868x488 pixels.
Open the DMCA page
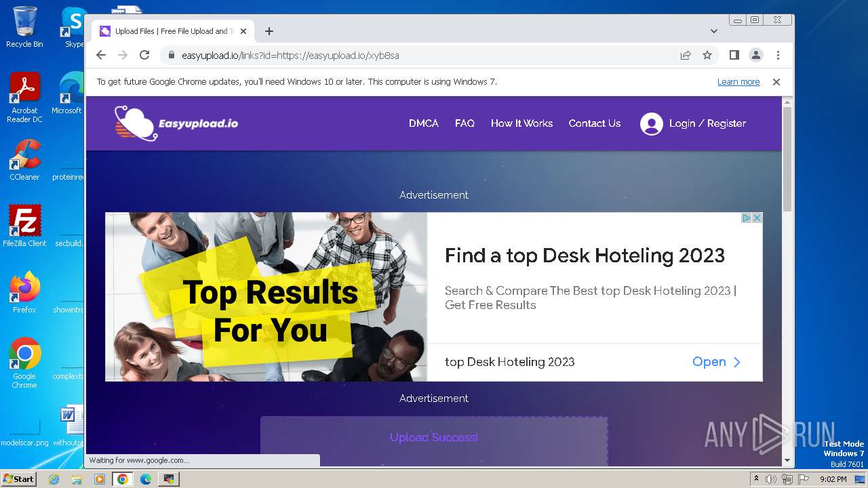pos(424,123)
